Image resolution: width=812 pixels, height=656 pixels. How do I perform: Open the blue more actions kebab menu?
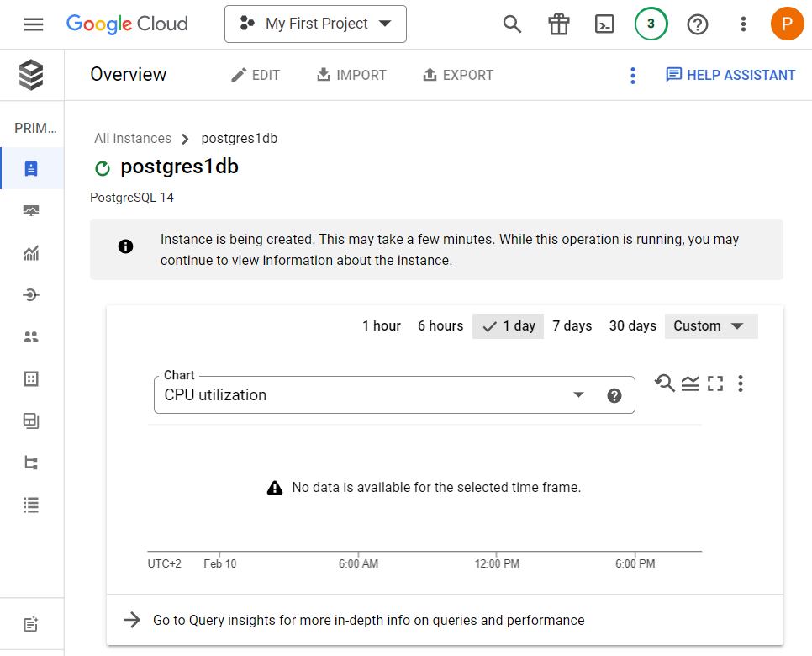coord(632,76)
